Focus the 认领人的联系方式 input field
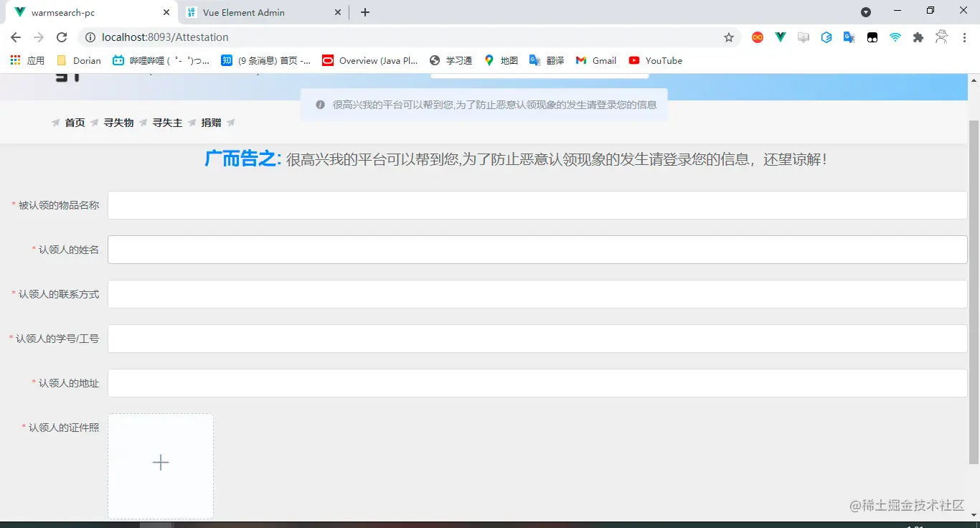 click(537, 294)
